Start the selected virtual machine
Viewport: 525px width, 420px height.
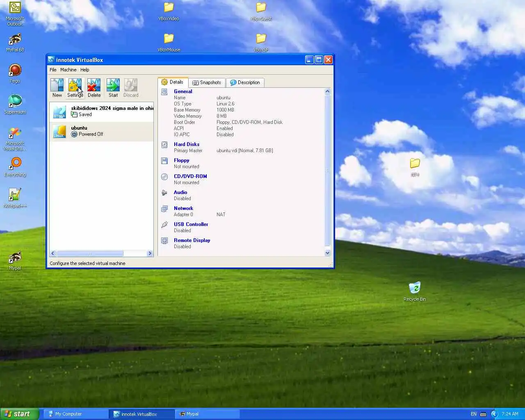(x=113, y=88)
